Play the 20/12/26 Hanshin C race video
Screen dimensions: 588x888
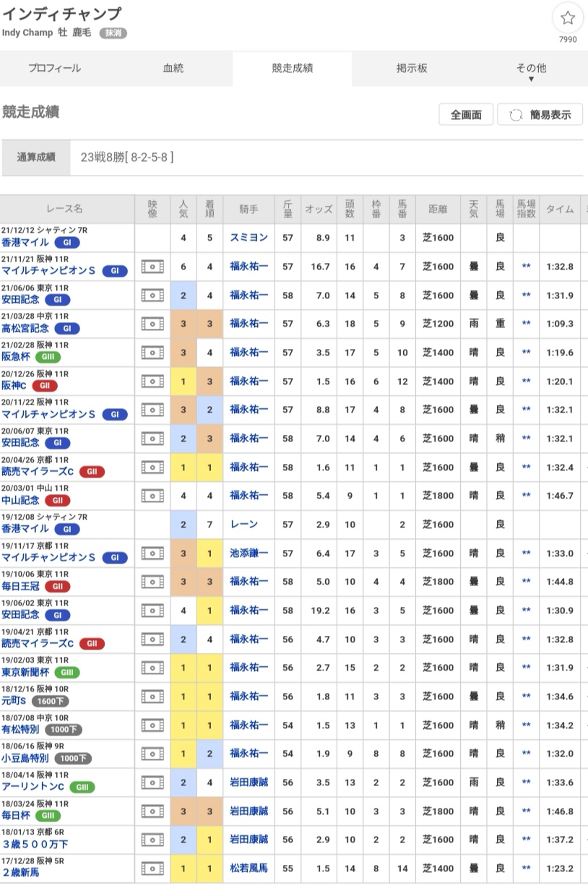coord(152,381)
